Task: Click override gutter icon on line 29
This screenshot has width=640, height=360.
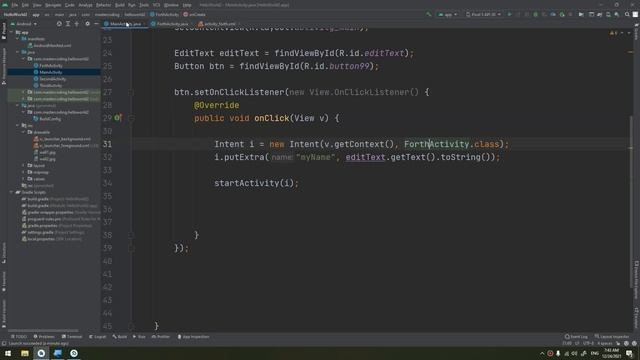Action: click(x=118, y=118)
